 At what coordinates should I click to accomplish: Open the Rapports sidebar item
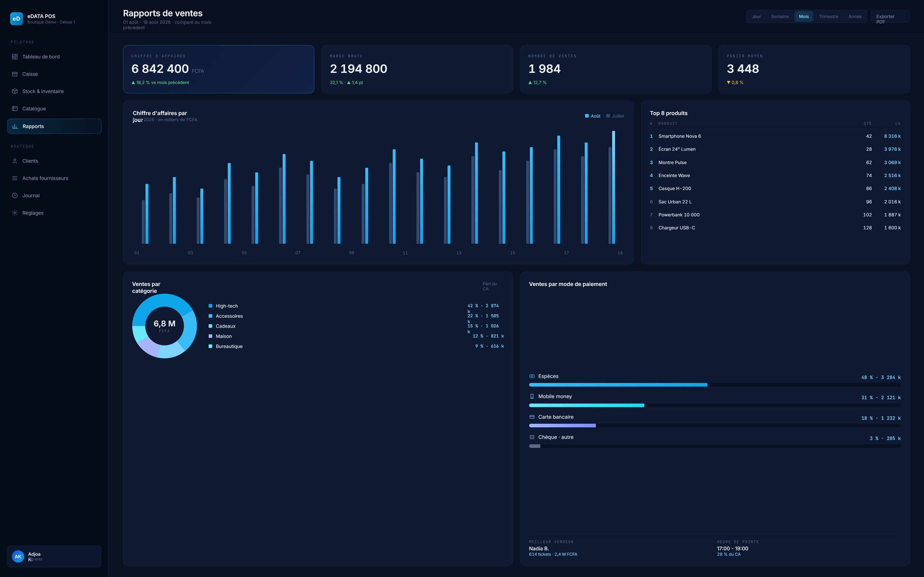click(x=54, y=126)
